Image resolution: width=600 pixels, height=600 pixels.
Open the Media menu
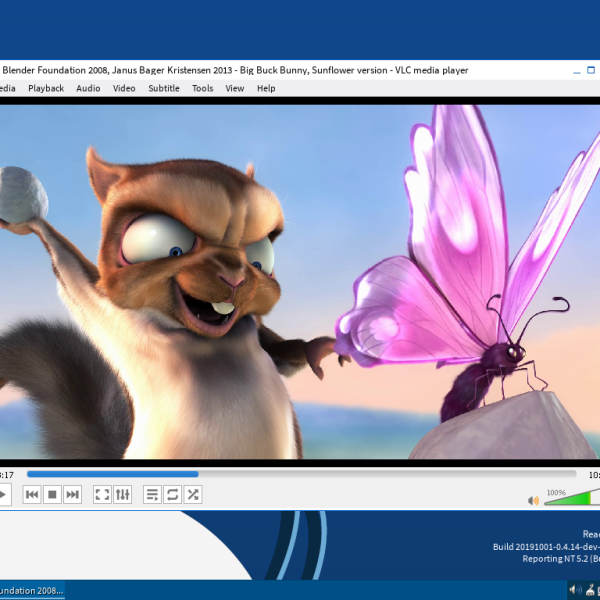click(x=7, y=88)
